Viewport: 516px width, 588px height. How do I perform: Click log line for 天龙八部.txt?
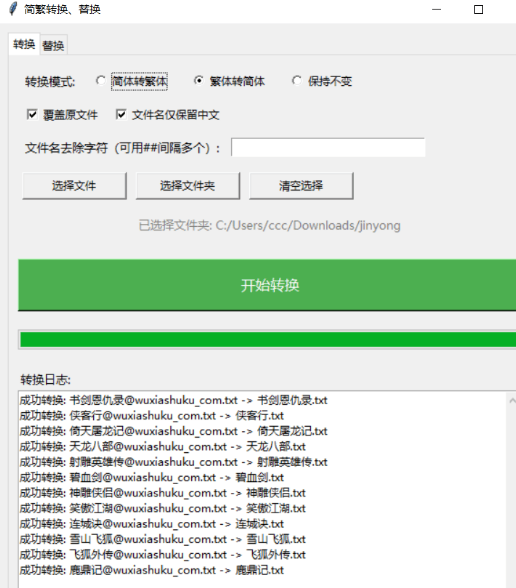(x=163, y=447)
